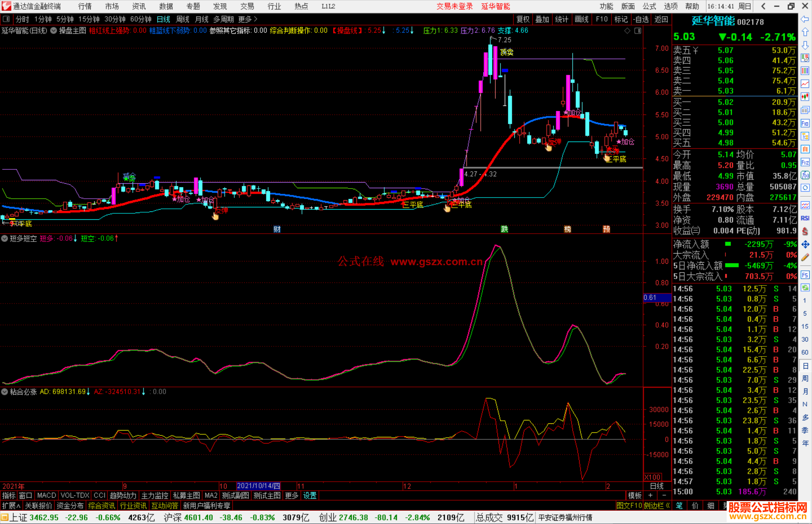Select the RSI icon in sidebar
This screenshot has height=524, width=812.
[805, 218]
